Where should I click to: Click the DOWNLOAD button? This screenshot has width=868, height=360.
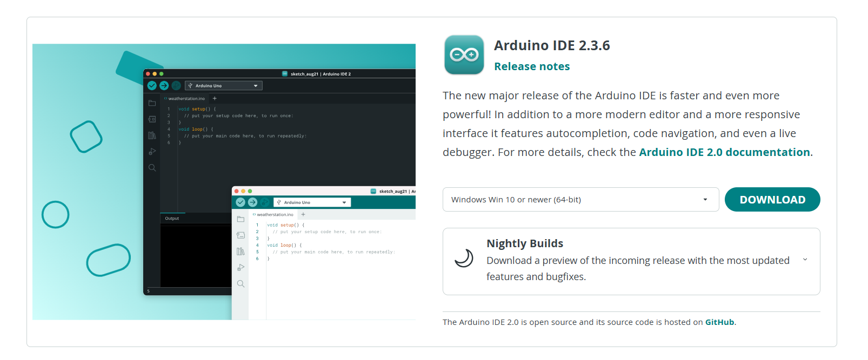click(772, 200)
